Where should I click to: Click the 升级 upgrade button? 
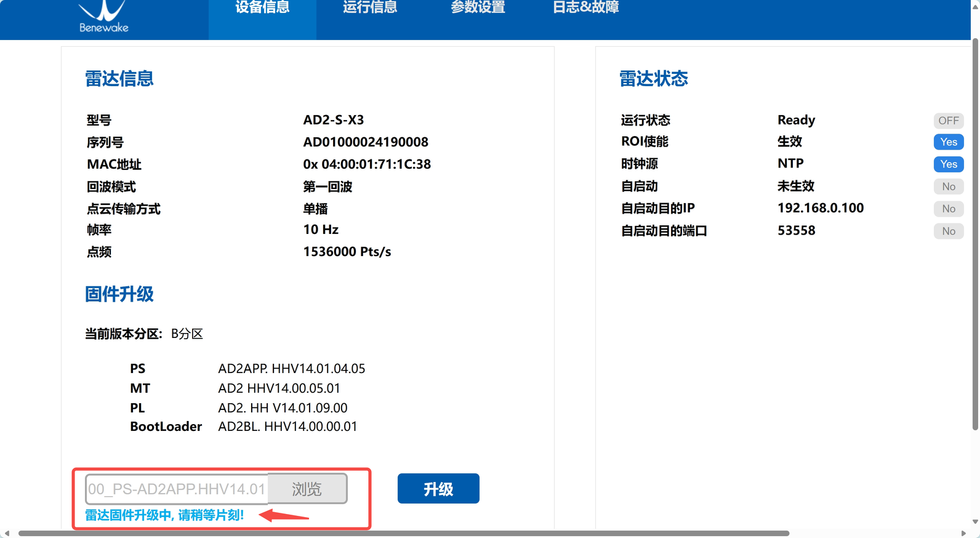point(438,489)
